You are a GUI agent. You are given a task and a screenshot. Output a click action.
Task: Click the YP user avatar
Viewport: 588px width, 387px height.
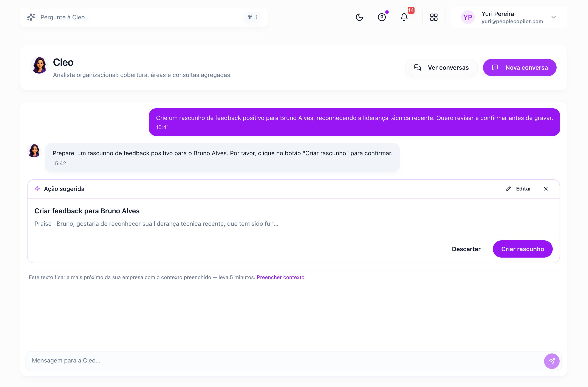pos(468,17)
